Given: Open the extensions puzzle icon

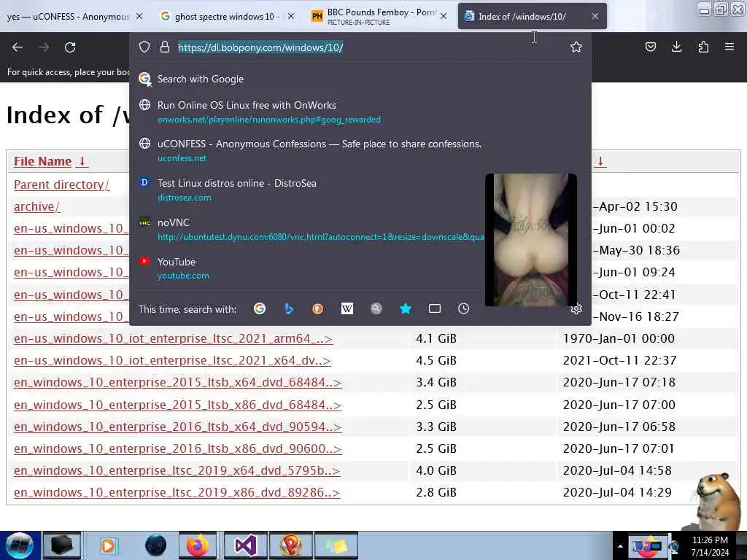Looking at the screenshot, I should pyautogui.click(x=703, y=47).
